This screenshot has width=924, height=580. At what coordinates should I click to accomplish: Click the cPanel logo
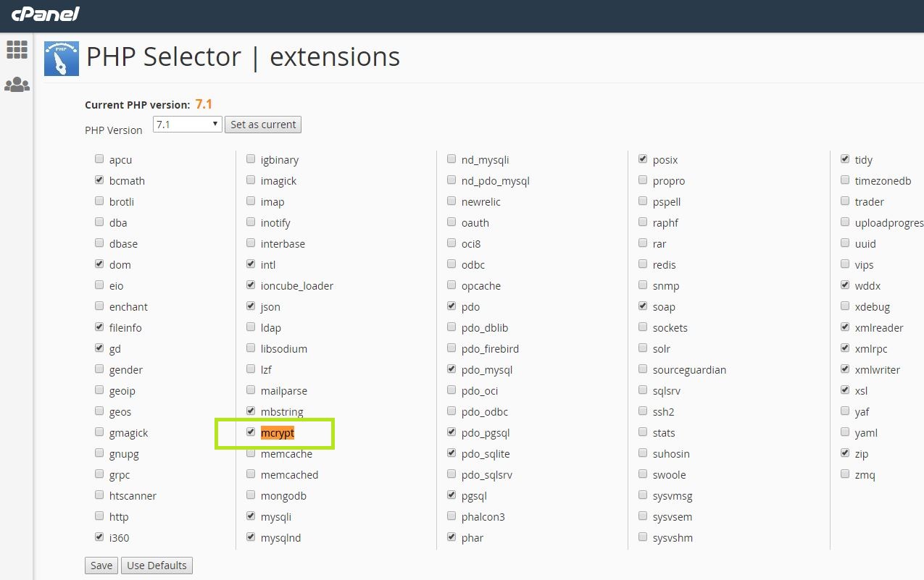point(45,14)
